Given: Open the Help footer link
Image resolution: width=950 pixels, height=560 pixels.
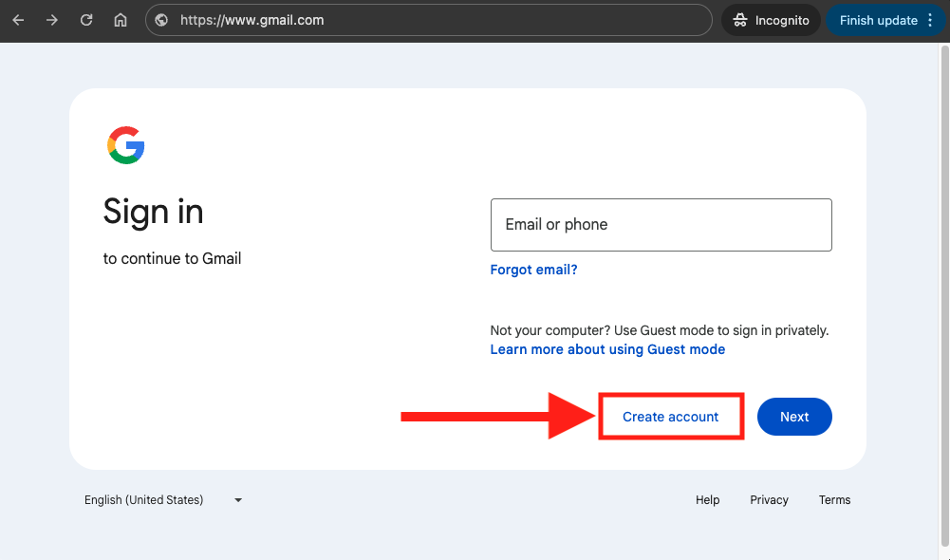Looking at the screenshot, I should coord(708,500).
